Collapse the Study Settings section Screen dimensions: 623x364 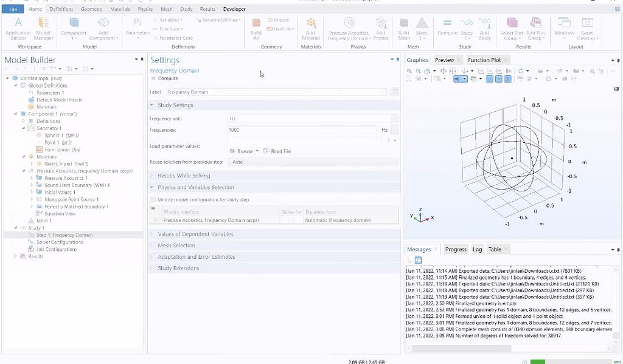(x=151, y=105)
